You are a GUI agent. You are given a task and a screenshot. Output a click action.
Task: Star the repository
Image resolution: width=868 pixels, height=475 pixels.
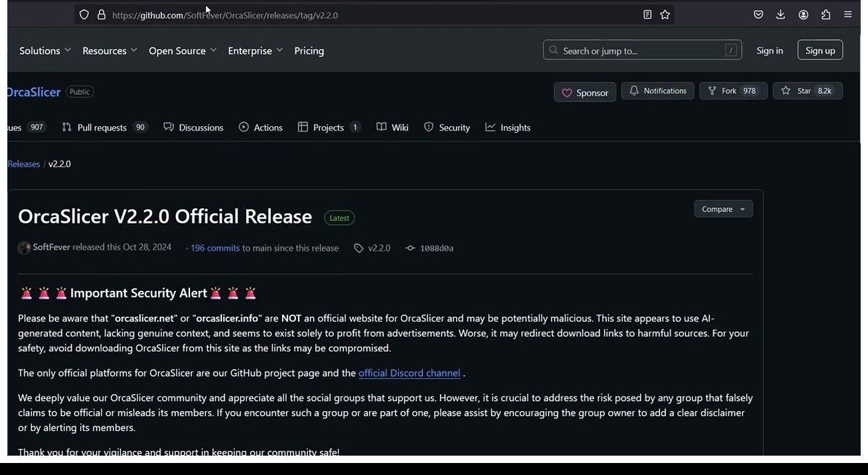807,91
